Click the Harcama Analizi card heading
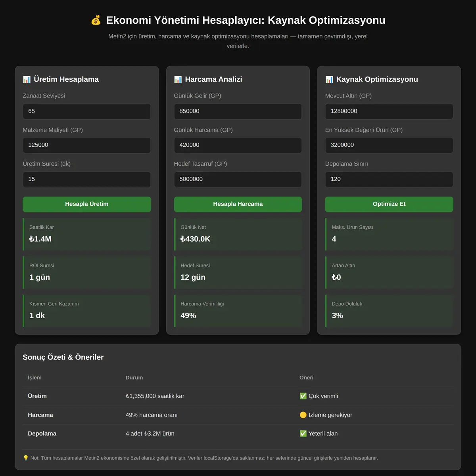This screenshot has height=476, width=476. (213, 79)
